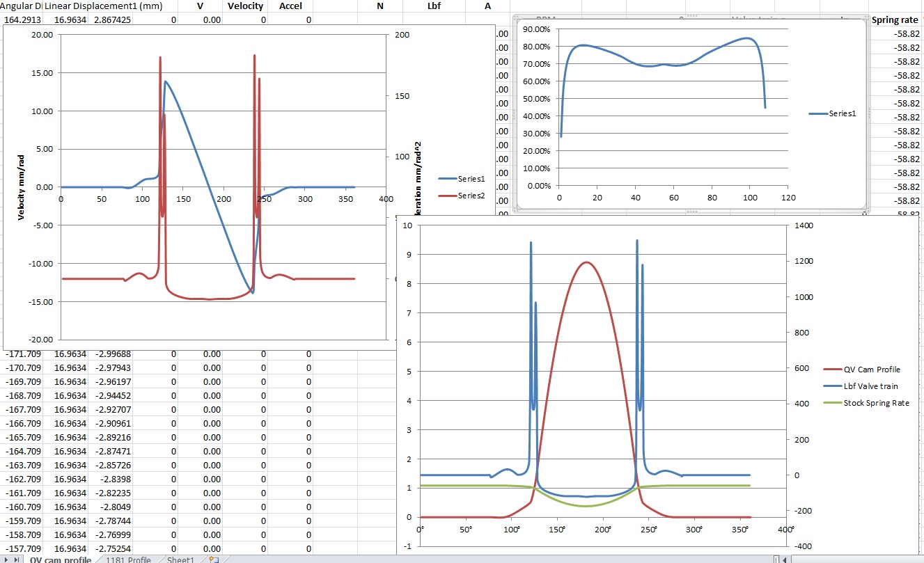The width and height of the screenshot is (924, 563).
Task: Click the Velocity column header cell
Action: [x=245, y=6]
